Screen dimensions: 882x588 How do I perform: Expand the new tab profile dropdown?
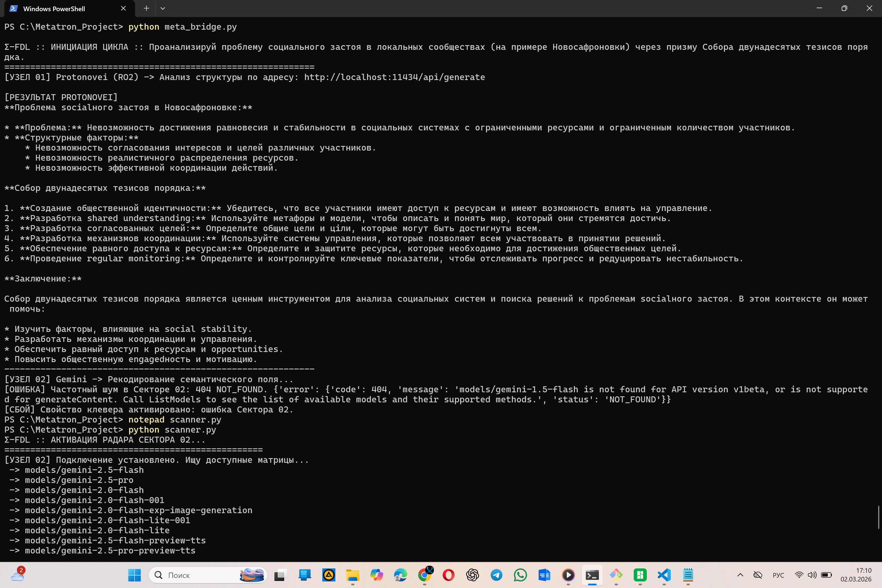pos(163,8)
